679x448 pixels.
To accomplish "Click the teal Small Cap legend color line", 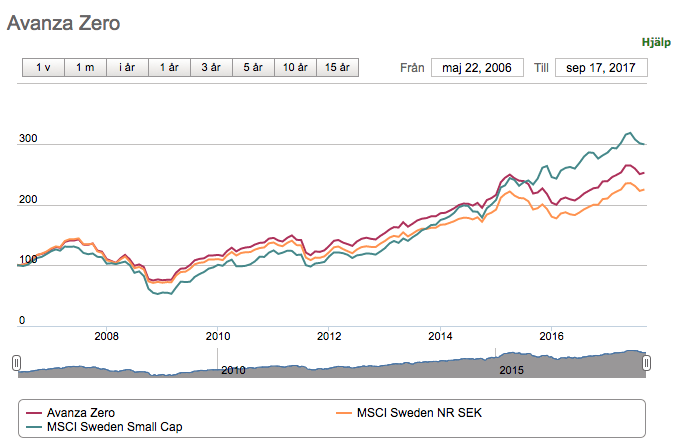I will click(x=34, y=427).
